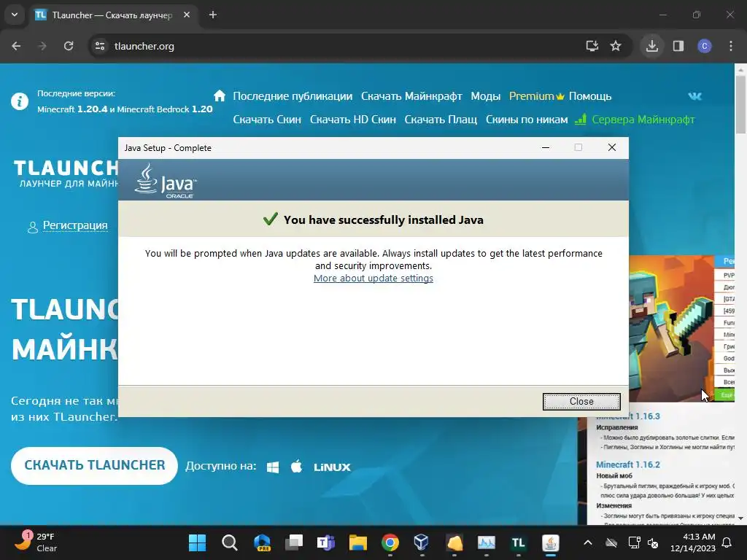Choose the Apple platform icon
Viewport: 747px width, 560px height.
(296, 466)
